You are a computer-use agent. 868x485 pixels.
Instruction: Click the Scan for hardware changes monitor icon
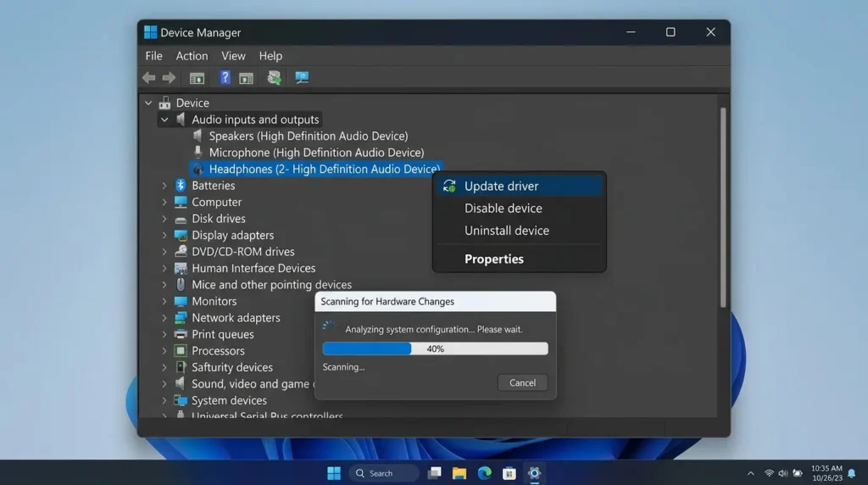pos(302,77)
